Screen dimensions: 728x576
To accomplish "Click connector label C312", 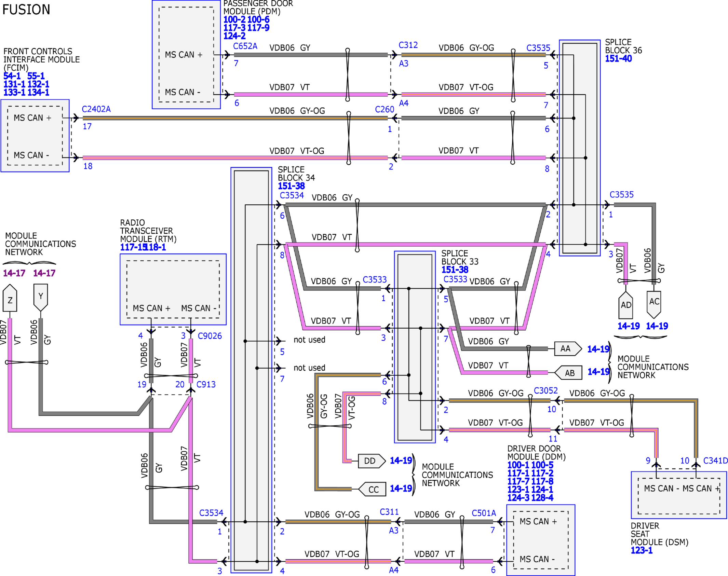I will pos(408,45).
